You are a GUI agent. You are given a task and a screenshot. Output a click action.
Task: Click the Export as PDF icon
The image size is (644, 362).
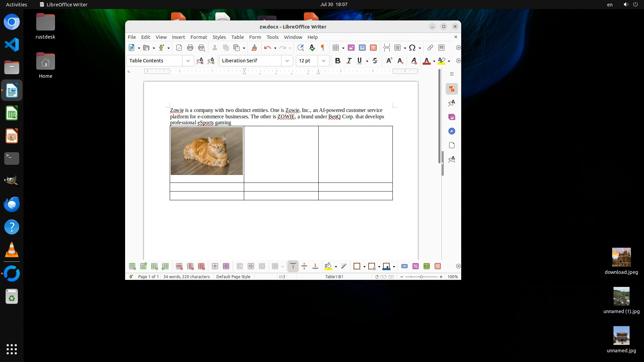coord(179,48)
